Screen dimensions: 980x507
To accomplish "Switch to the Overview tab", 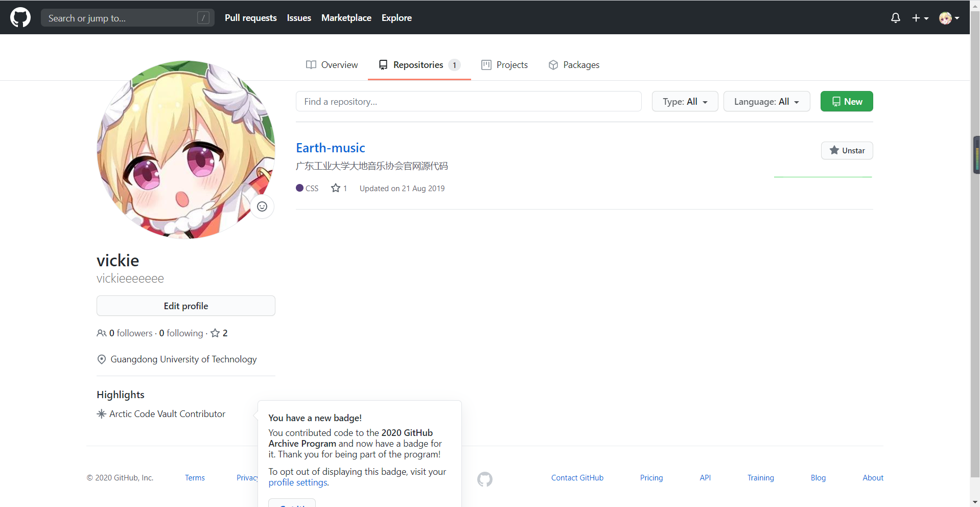I will pos(332,65).
